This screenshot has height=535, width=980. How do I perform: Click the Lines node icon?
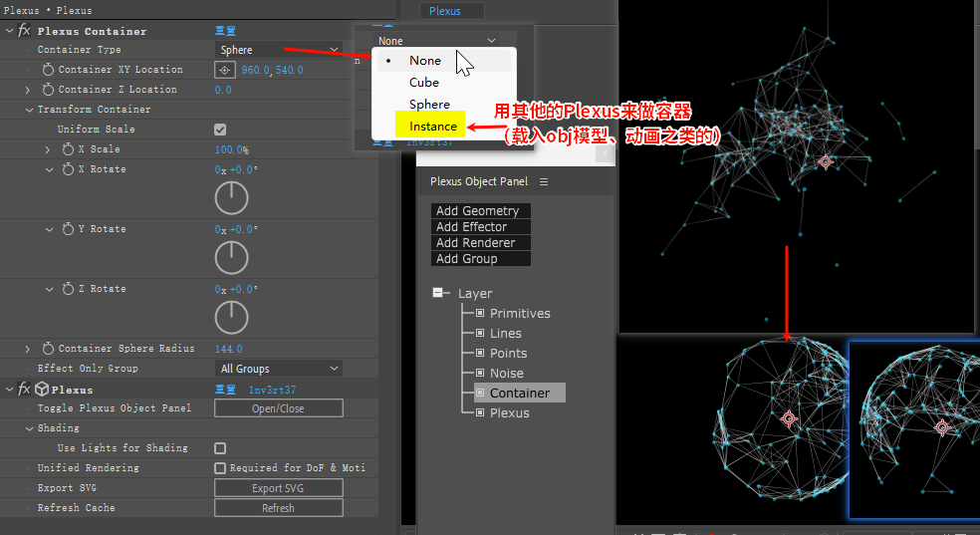(x=480, y=333)
